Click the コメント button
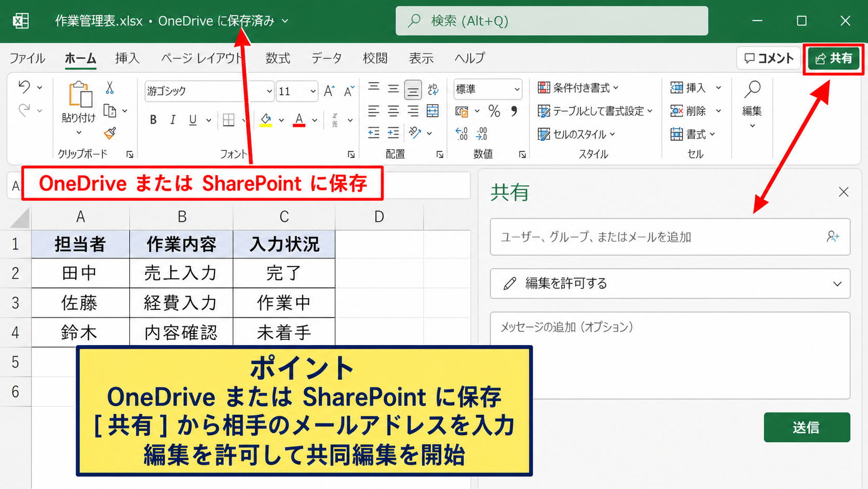Viewport: 868px width, 489px height. click(769, 58)
